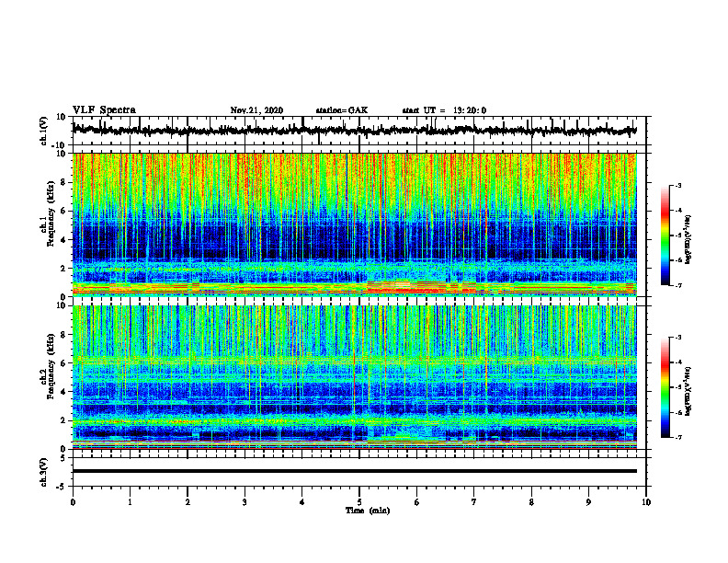Select the date label "Nov.21, 2020"

[256, 110]
